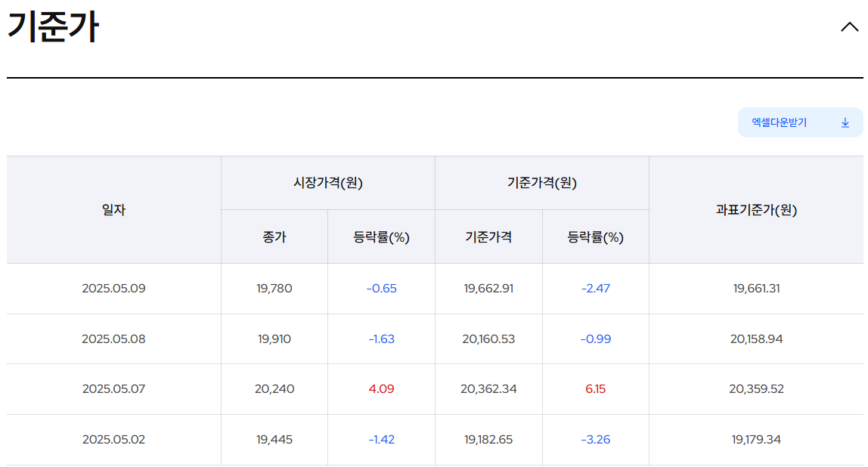Select the date 2025.05.08
868x467 pixels.
point(113,339)
